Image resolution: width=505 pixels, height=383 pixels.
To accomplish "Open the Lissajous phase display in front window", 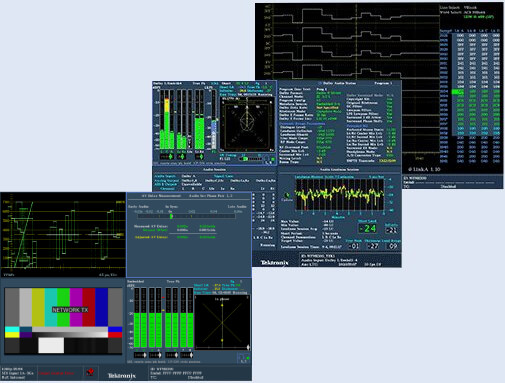I will 222,322.
